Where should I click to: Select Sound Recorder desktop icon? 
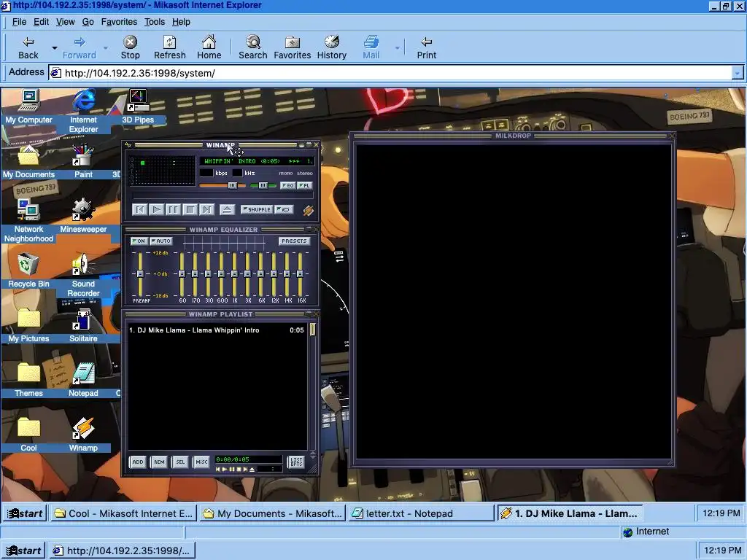(x=83, y=275)
